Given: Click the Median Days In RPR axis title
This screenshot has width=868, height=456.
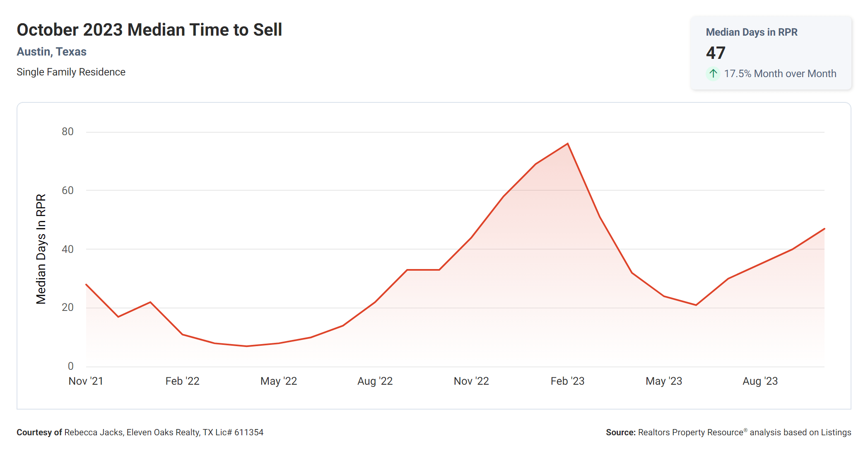Looking at the screenshot, I should click(x=41, y=249).
